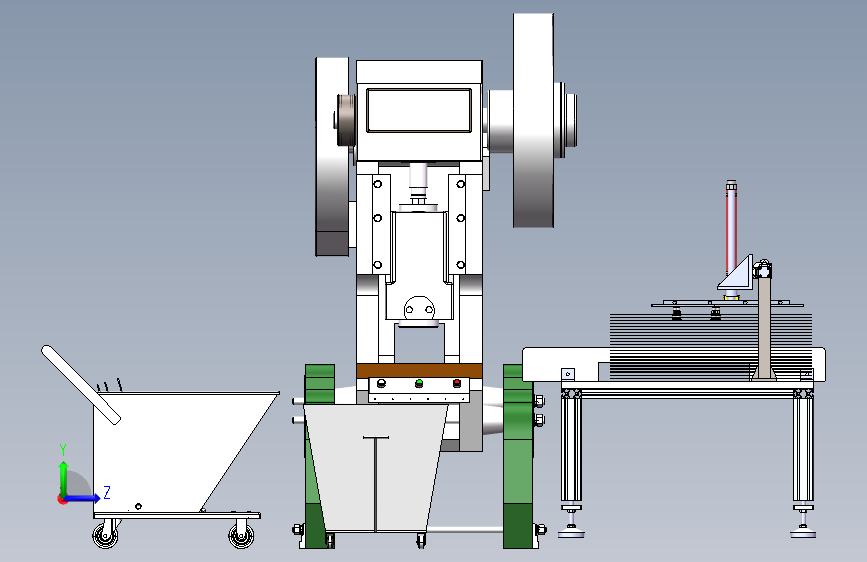
Task: Select the round two-hole cap on the press slide
Action: 419,309
